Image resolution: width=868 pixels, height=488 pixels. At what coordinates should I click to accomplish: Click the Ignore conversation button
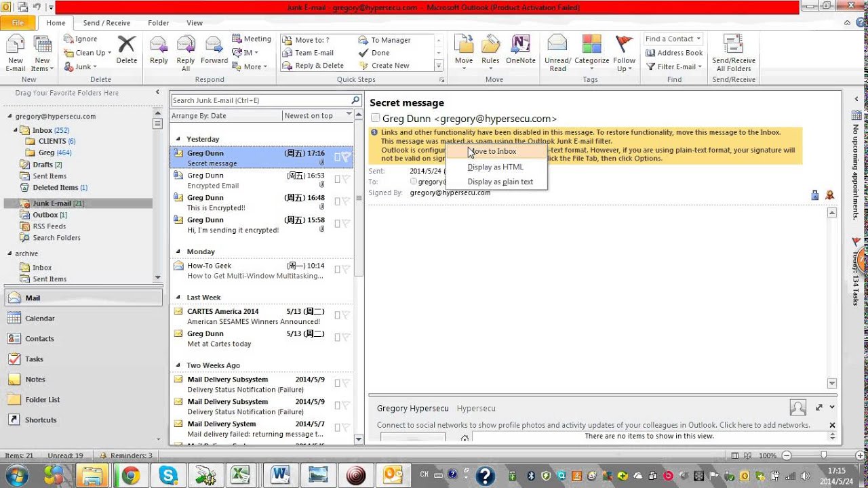click(x=81, y=39)
